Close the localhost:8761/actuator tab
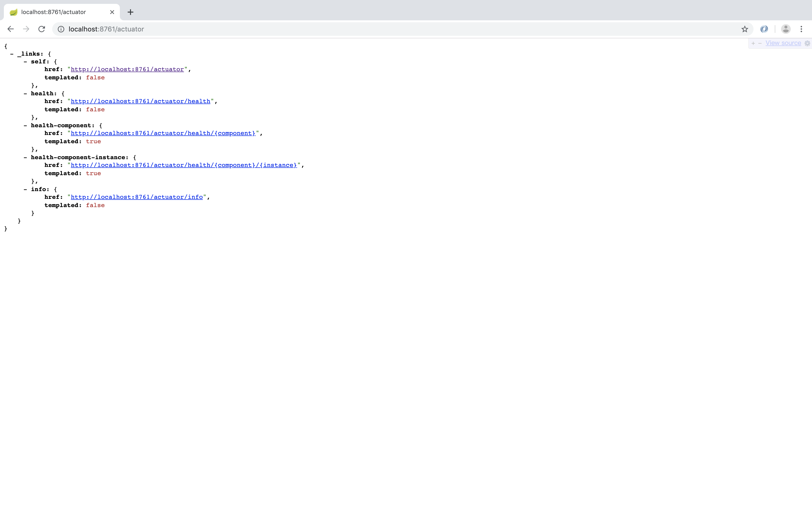 (x=112, y=12)
